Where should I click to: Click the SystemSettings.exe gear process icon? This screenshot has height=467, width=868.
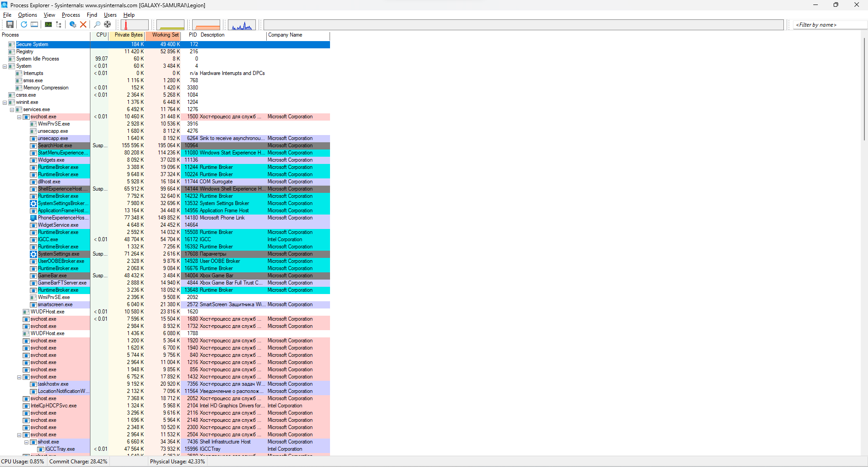[33, 254]
